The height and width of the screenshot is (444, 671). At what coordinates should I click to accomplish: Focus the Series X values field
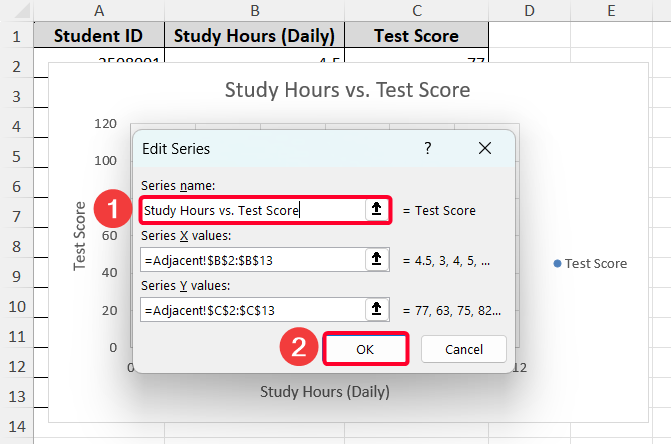(x=250, y=260)
